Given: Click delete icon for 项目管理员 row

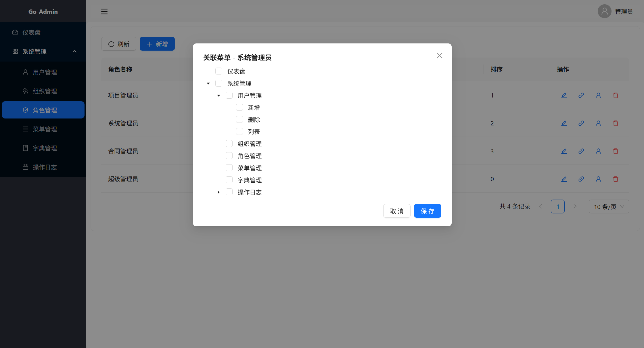Looking at the screenshot, I should pyautogui.click(x=616, y=95).
